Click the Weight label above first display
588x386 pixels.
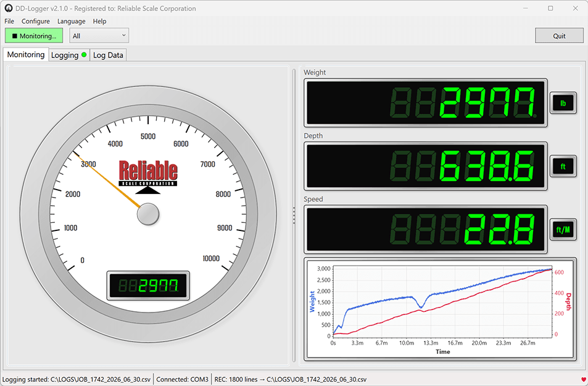(x=315, y=72)
